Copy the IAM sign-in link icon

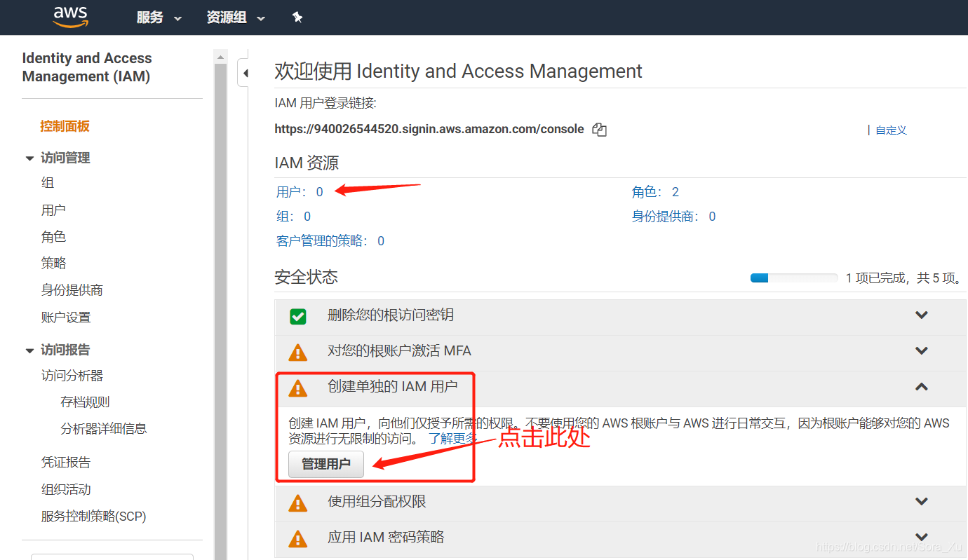[599, 129]
